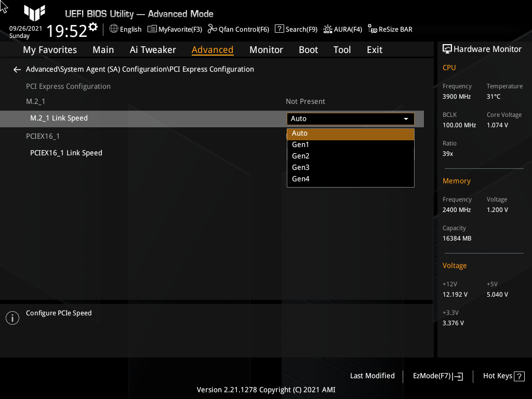This screenshot has height=399, width=532.
Task: Change the BIOS language from English
Action: [125, 29]
